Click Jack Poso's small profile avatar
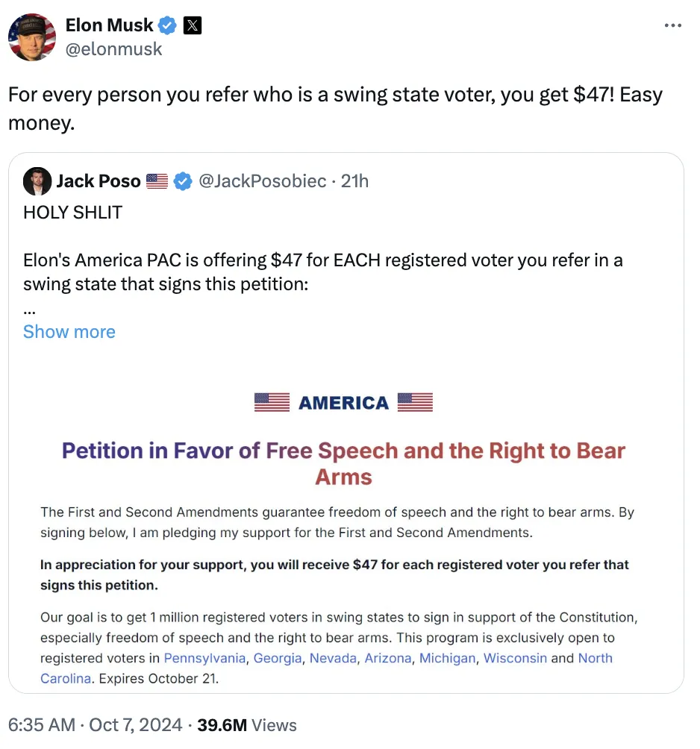The image size is (700, 749). (x=37, y=181)
